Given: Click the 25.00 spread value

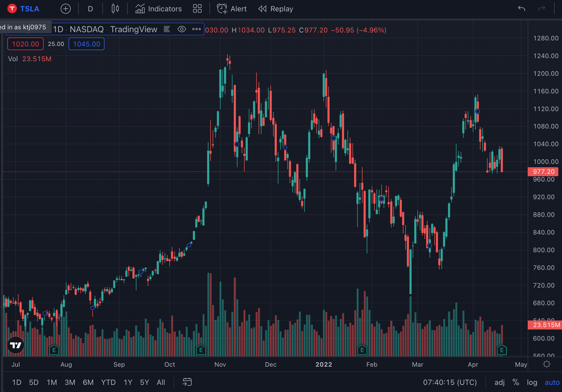Looking at the screenshot, I should click(x=56, y=44).
